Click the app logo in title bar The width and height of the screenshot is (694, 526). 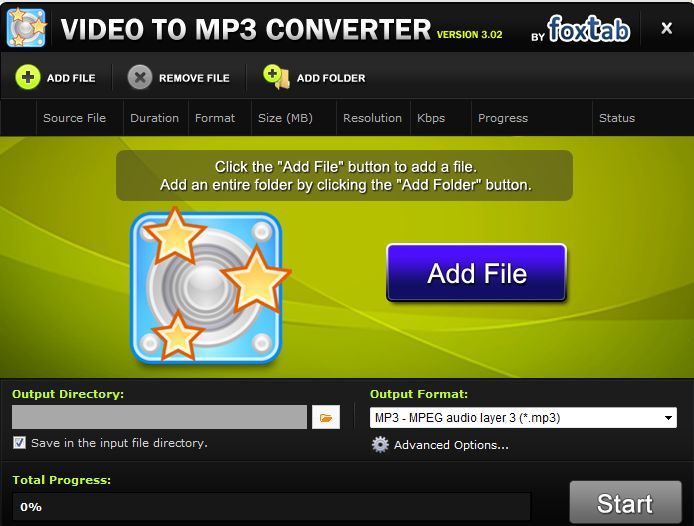coord(26,28)
